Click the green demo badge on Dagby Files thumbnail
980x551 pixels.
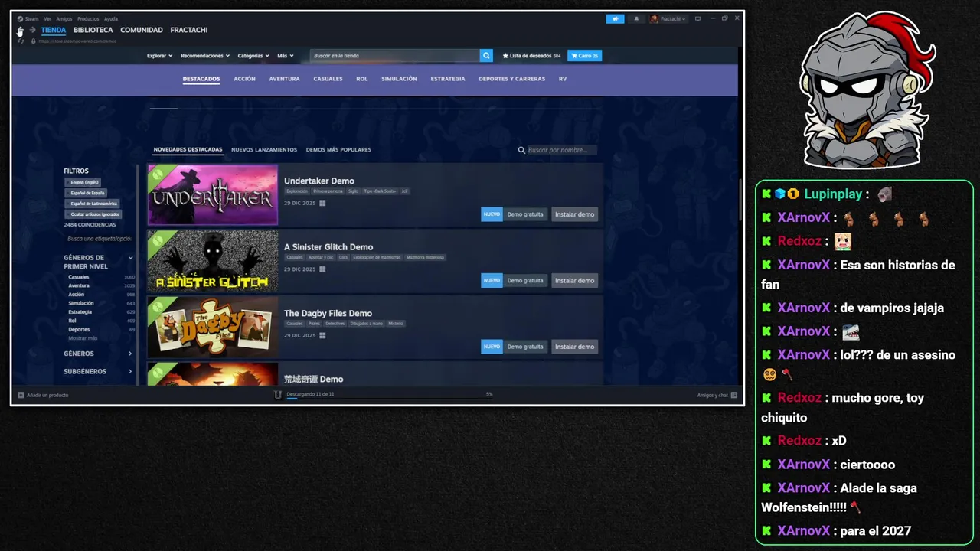157,305
